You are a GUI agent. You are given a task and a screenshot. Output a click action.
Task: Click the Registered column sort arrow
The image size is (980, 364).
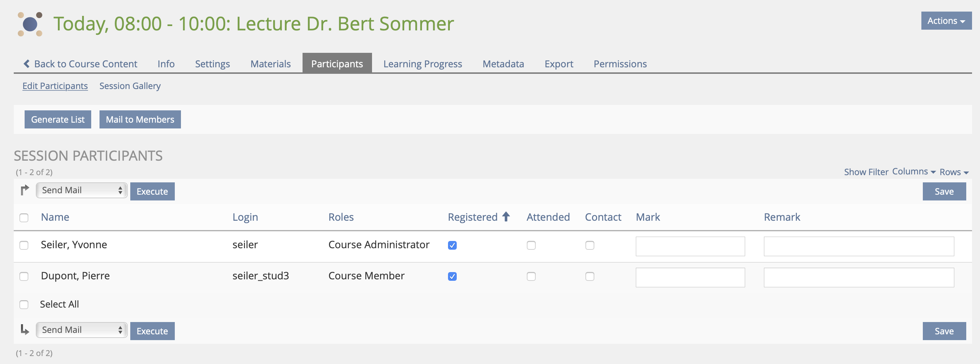506,217
